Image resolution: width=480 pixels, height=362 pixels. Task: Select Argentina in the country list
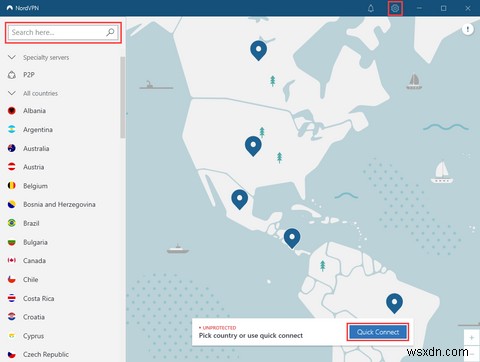[x=38, y=130]
